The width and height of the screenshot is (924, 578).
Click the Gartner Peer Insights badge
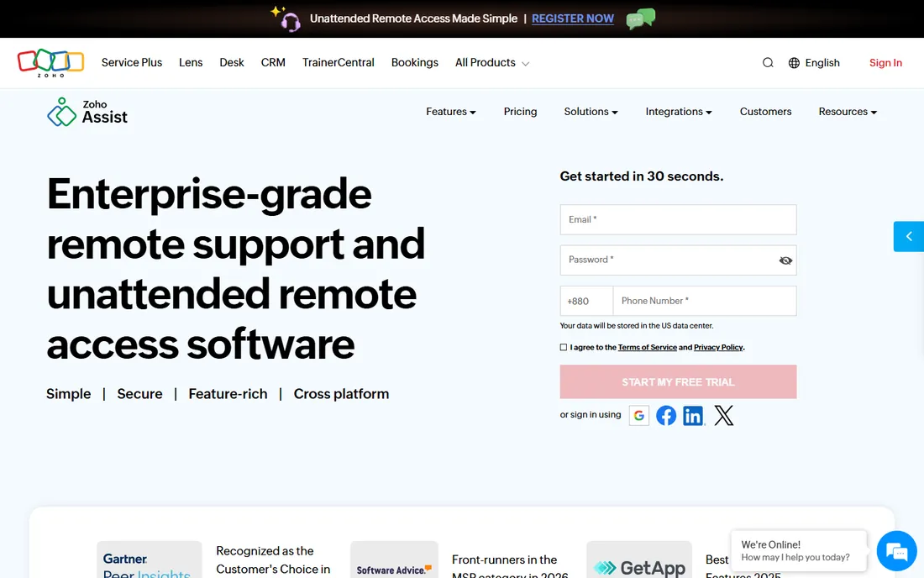click(149, 560)
